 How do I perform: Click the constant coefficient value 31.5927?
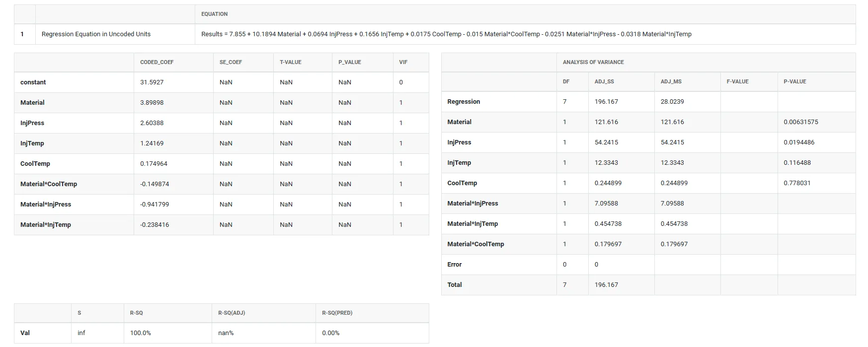(x=152, y=82)
